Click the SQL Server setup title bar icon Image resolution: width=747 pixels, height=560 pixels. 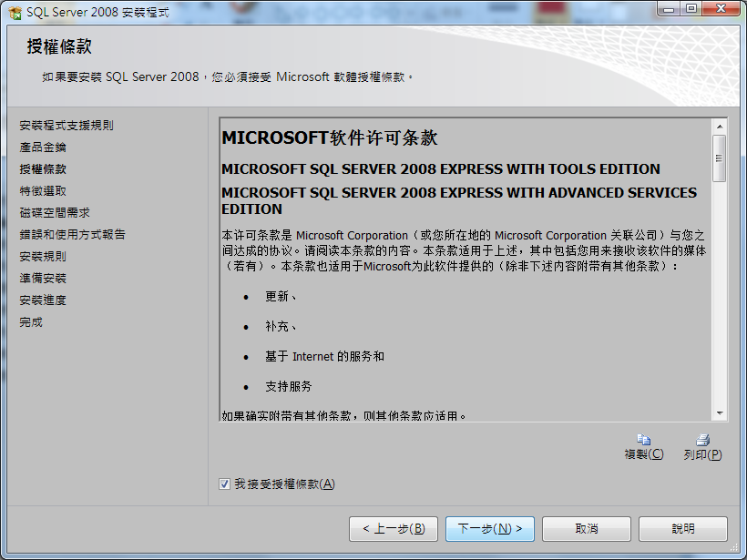coord(15,13)
